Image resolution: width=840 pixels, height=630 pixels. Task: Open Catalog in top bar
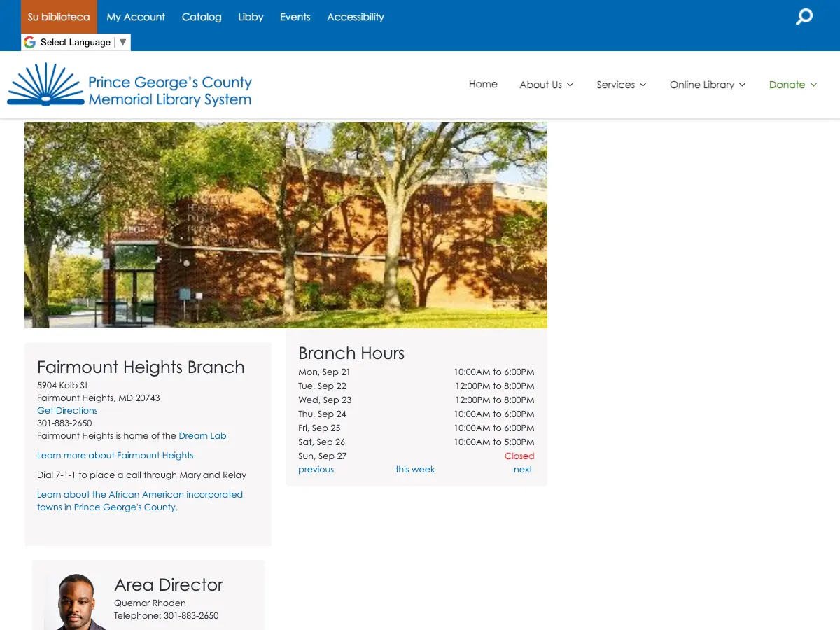click(x=202, y=17)
